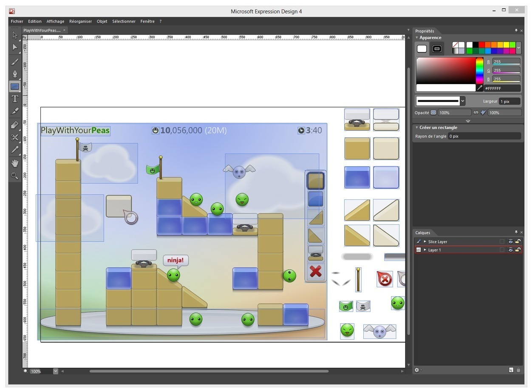Open the stroke style dropdown
The height and width of the screenshot is (392, 532).
point(463,101)
